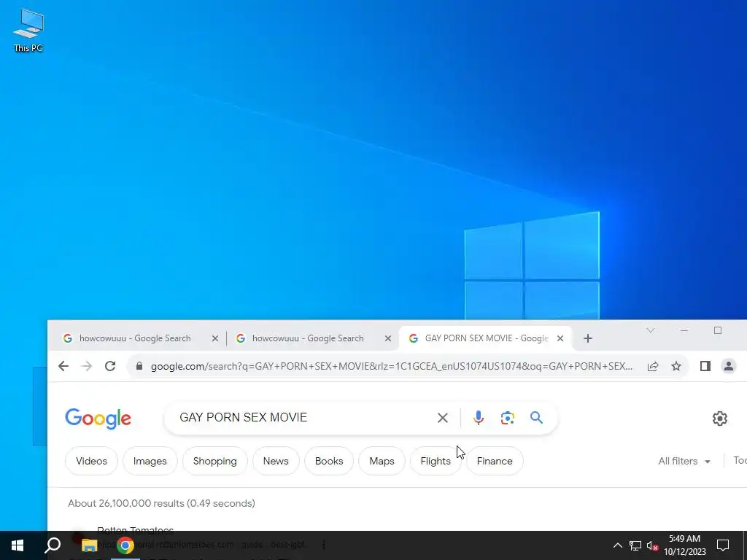Image resolution: width=747 pixels, height=560 pixels.
Task: Filter results by Shopping
Action: tap(215, 461)
